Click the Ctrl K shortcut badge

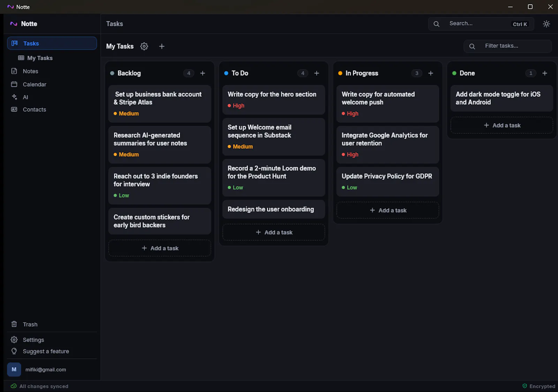point(520,24)
